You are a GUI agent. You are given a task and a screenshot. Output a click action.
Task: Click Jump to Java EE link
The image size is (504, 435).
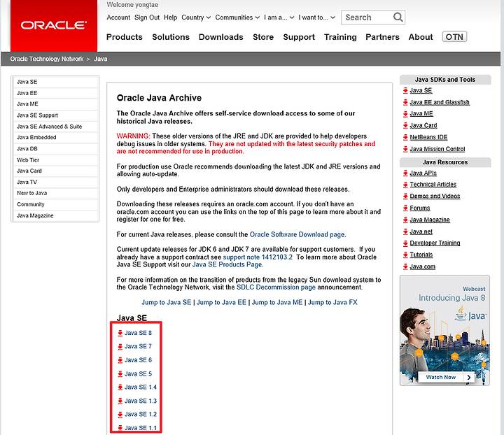pos(221,302)
